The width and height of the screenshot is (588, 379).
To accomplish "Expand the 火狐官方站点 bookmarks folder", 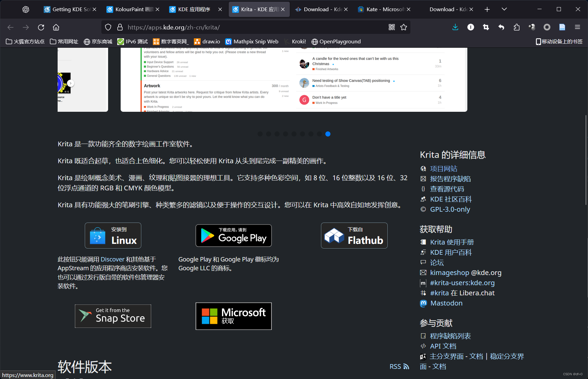I will coord(25,41).
